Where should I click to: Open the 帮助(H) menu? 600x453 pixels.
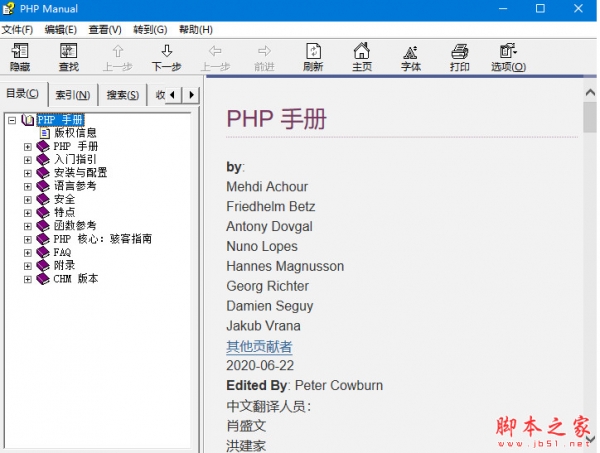coord(196,29)
